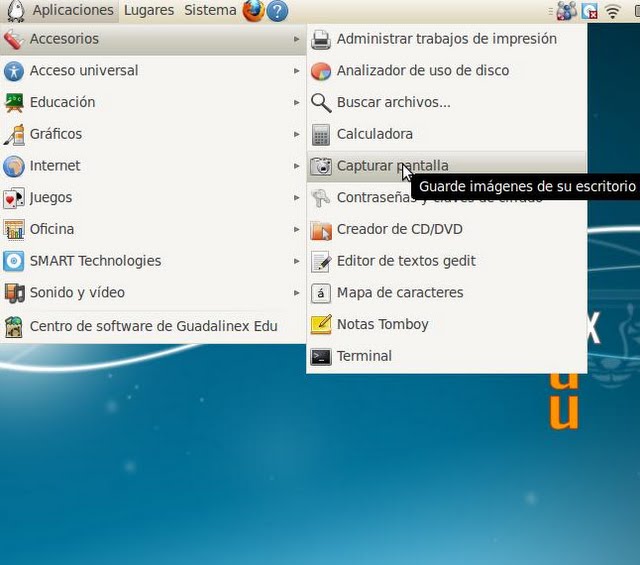Expand the Accesorios submenu arrow
640x565 pixels.
296,39
